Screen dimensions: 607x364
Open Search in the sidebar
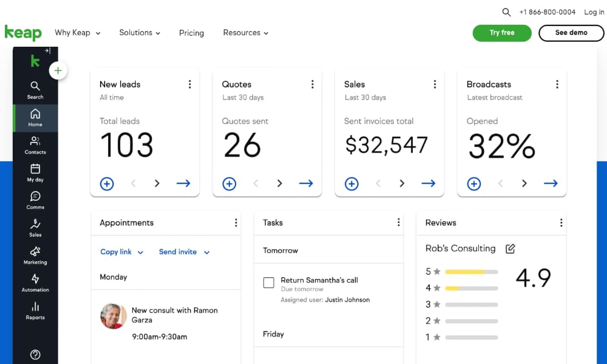(35, 90)
